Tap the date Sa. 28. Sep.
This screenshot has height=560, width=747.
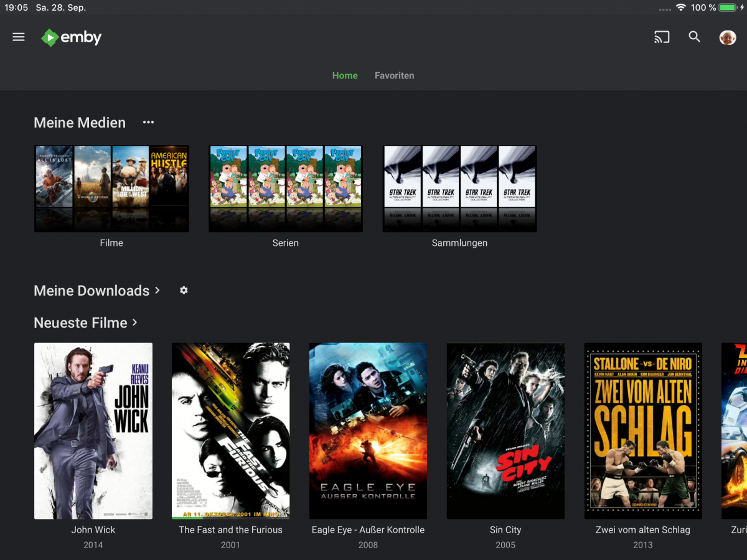coord(61,7)
